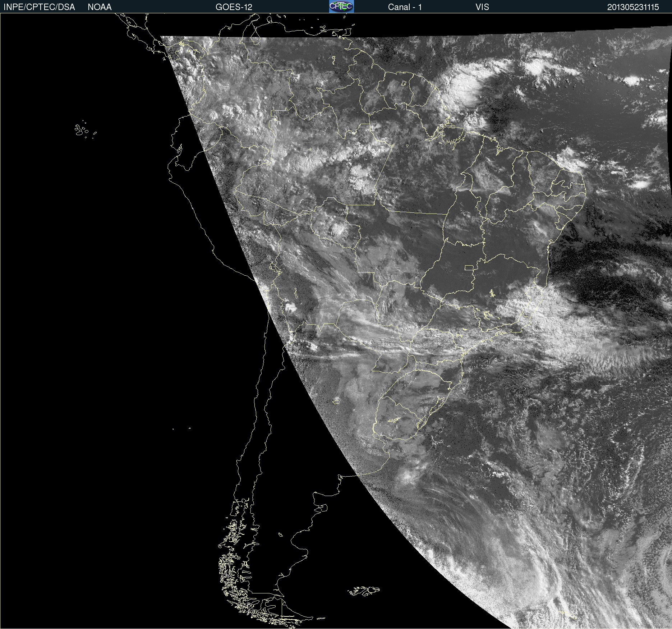Click the VIS channel label
The height and width of the screenshot is (629, 672).
pos(482,7)
